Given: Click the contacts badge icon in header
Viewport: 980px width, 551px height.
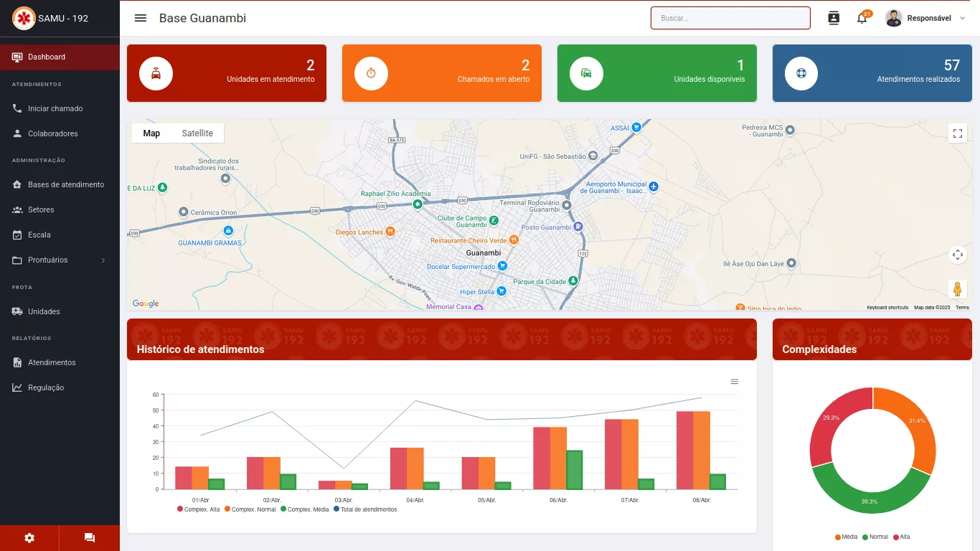Looking at the screenshot, I should coord(834,19).
